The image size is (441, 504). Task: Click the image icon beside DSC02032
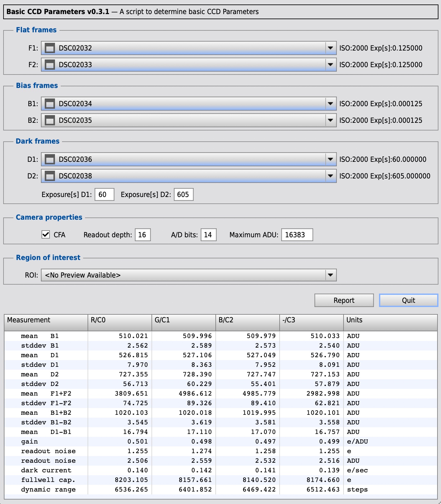point(50,48)
